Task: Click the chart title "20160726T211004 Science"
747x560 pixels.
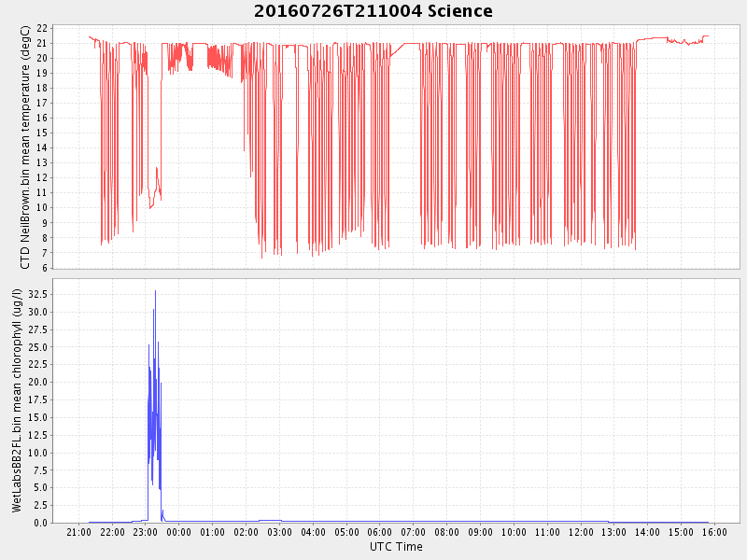Action: click(373, 11)
